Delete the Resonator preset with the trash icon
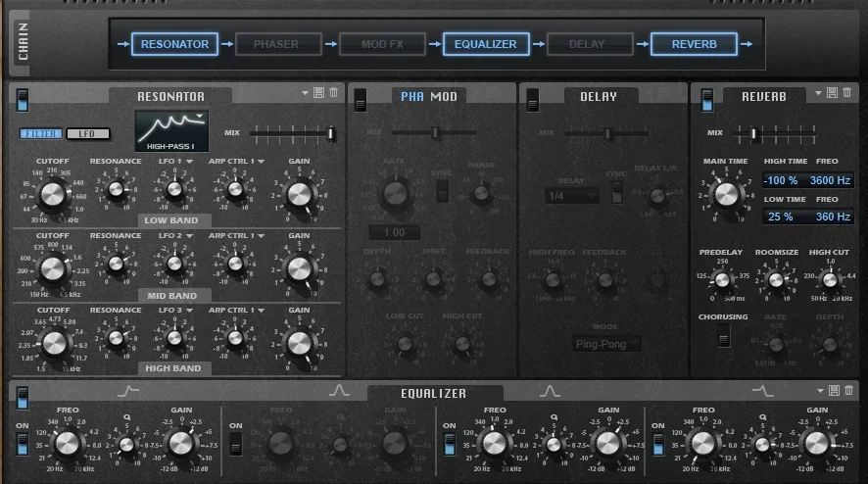868x484 pixels. coord(334,92)
